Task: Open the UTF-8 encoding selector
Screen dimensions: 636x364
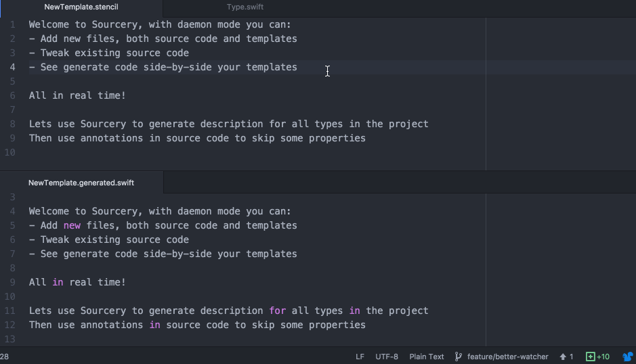Action: click(387, 357)
